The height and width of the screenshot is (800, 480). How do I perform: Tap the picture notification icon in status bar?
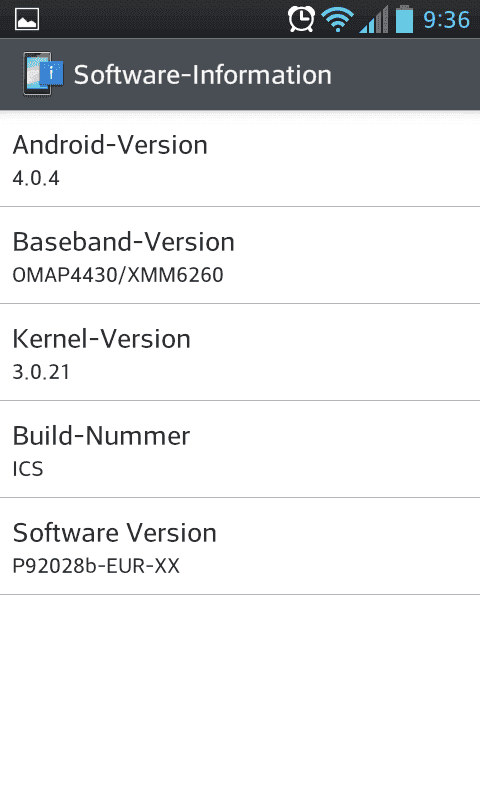[x=27, y=19]
